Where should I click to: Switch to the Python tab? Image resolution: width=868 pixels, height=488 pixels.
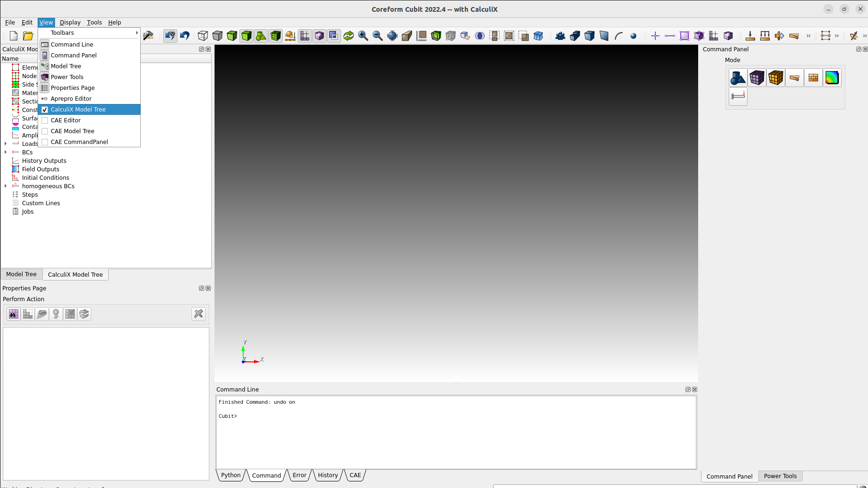click(x=231, y=475)
